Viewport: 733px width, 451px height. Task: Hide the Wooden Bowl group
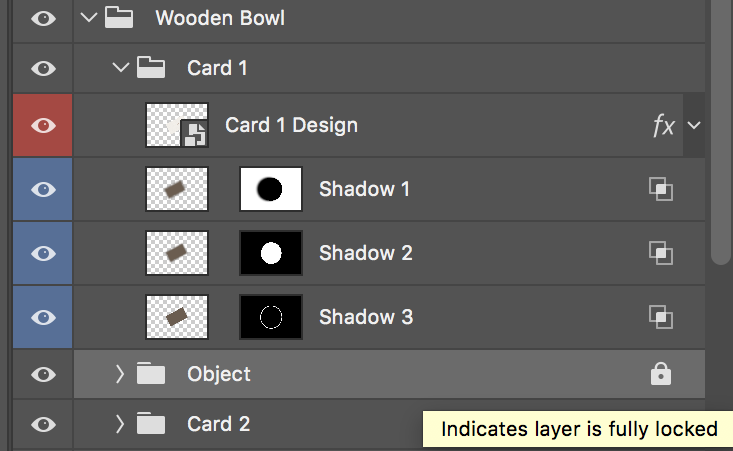43,17
